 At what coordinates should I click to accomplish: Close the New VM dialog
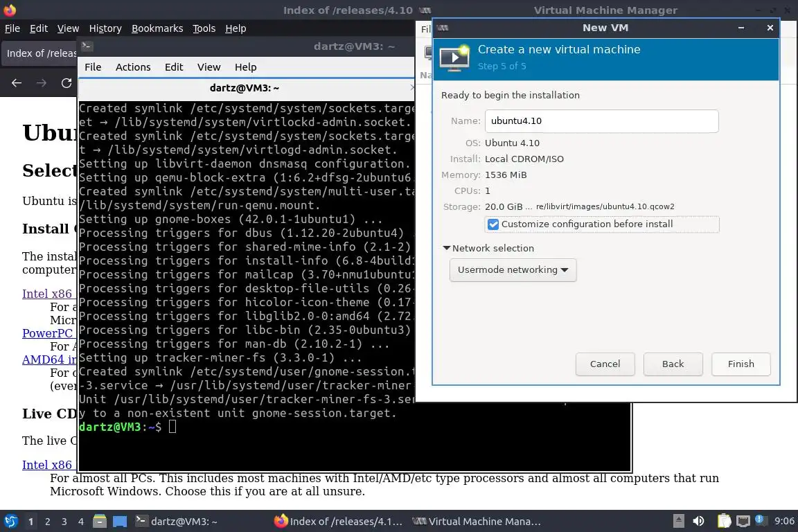pyautogui.click(x=770, y=28)
